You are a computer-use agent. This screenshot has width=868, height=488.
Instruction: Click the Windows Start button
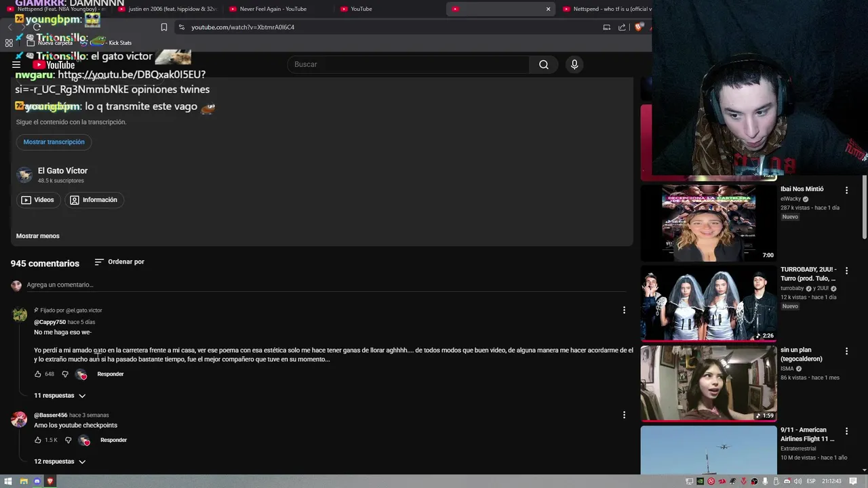click(8, 481)
